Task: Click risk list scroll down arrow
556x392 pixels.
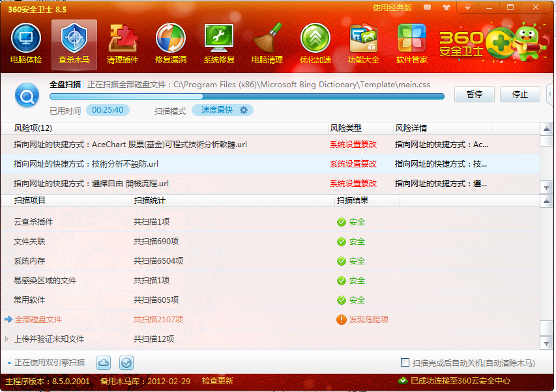Action: pos(546,188)
